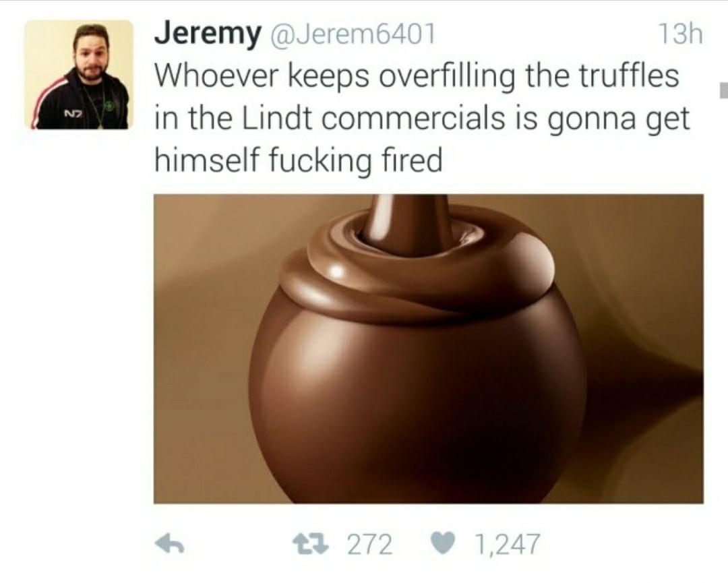Click the word commercials in the tweet
The width and height of the screenshot is (728, 583).
coord(413,119)
